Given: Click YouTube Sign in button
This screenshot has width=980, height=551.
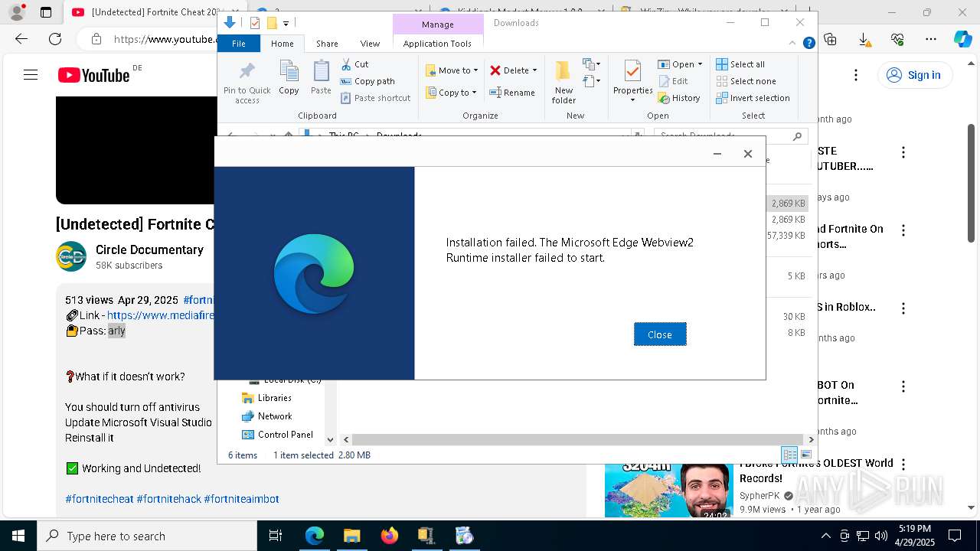Looking at the screenshot, I should click(x=913, y=75).
